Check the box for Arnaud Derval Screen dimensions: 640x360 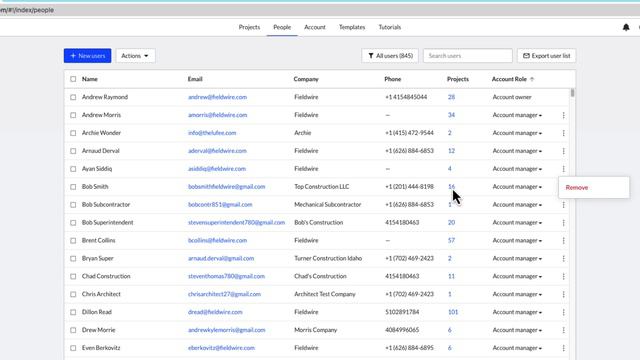coord(73,151)
